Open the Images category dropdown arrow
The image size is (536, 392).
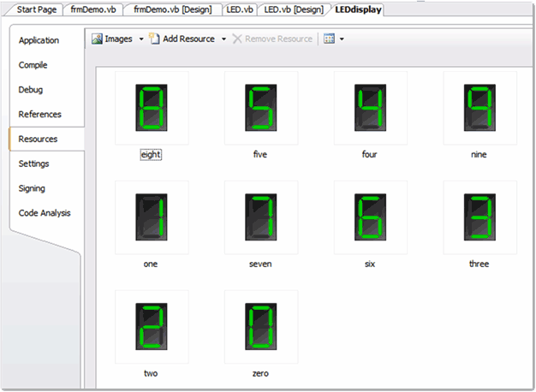point(141,39)
